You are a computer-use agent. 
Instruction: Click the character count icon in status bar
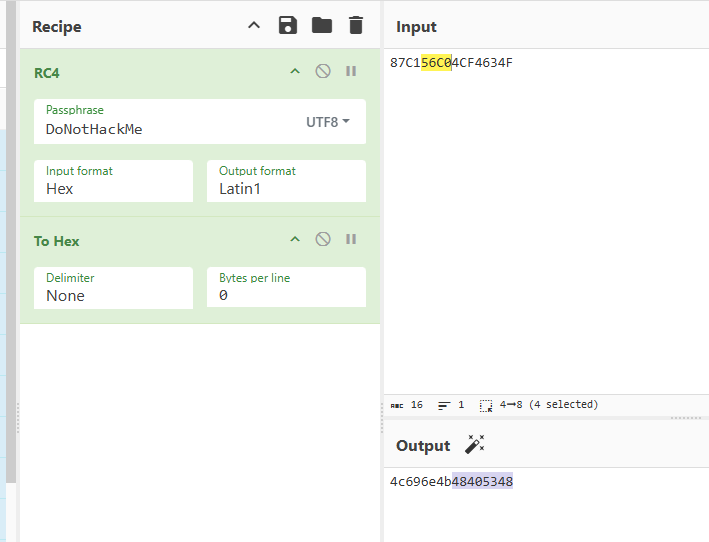click(x=397, y=405)
